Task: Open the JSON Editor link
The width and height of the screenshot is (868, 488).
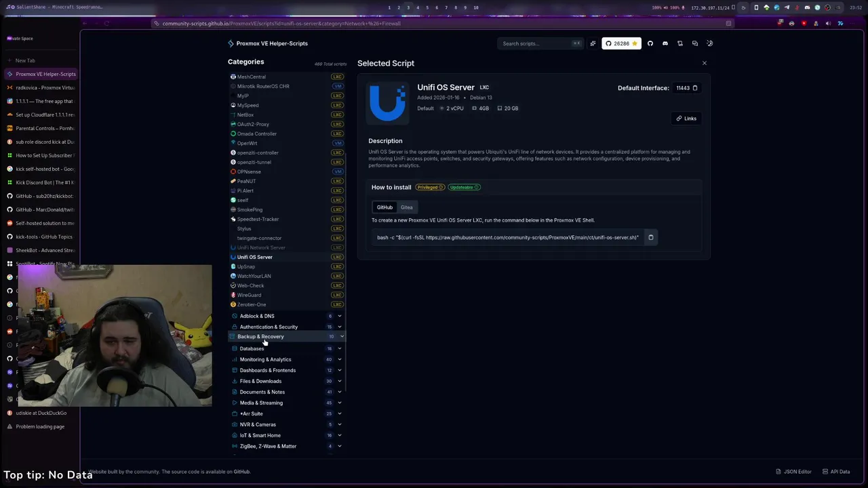Action: pos(793,472)
